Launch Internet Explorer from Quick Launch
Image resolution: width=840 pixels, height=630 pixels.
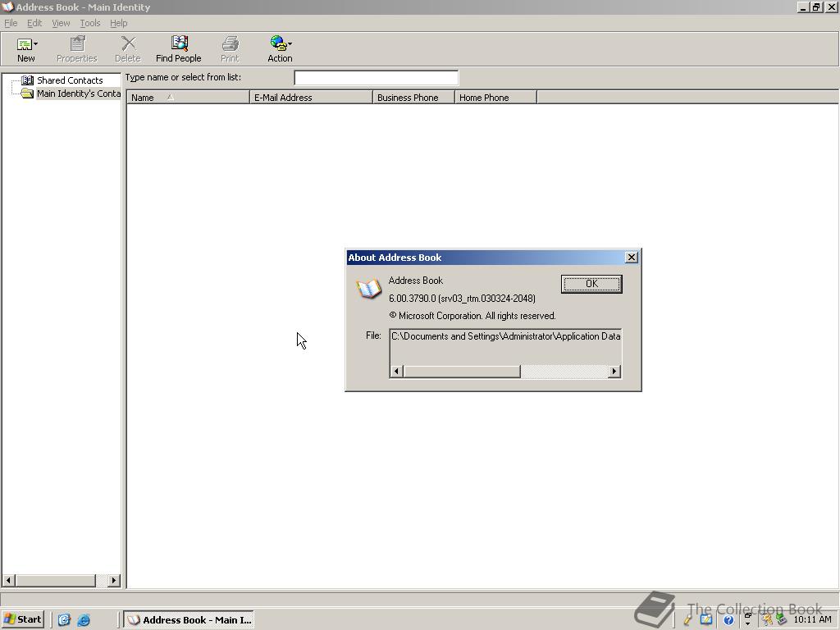(84, 620)
